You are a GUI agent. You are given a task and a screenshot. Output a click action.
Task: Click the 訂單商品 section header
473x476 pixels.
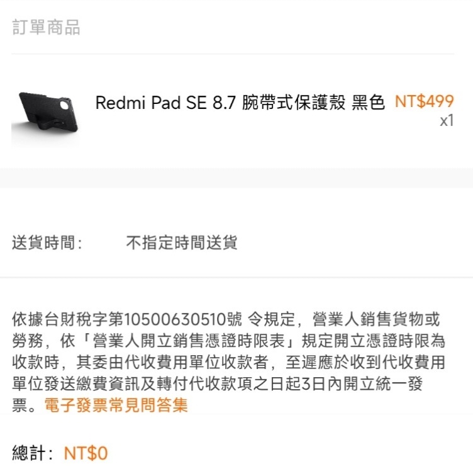point(46,27)
